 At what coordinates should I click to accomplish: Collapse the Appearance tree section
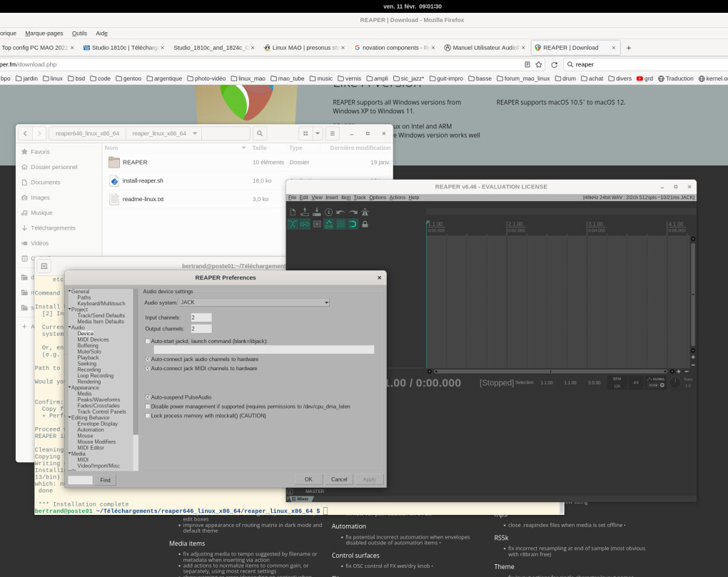[x=70, y=388]
